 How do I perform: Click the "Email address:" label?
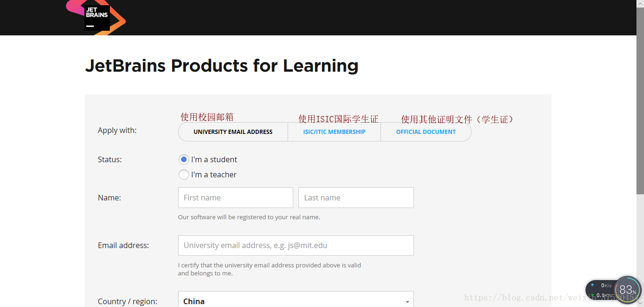pos(124,245)
